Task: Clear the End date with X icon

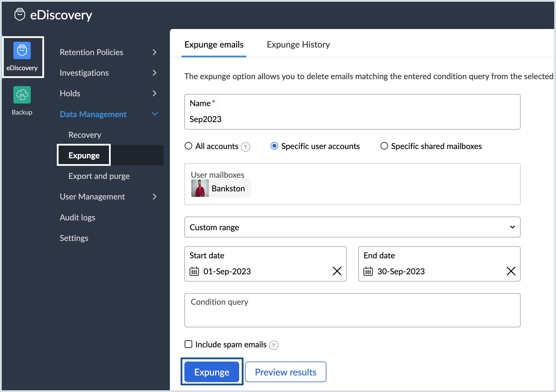Action: click(x=510, y=271)
